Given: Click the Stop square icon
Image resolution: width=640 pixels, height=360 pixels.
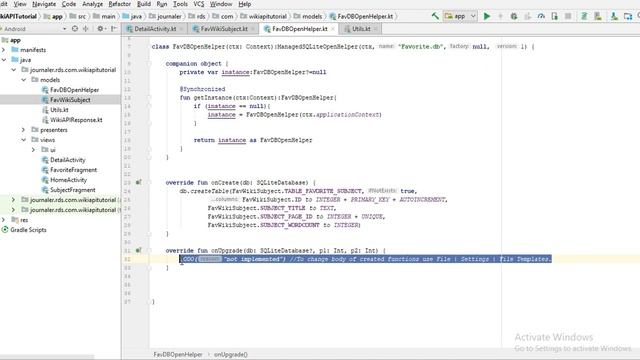Looking at the screenshot, I should (x=568, y=16).
